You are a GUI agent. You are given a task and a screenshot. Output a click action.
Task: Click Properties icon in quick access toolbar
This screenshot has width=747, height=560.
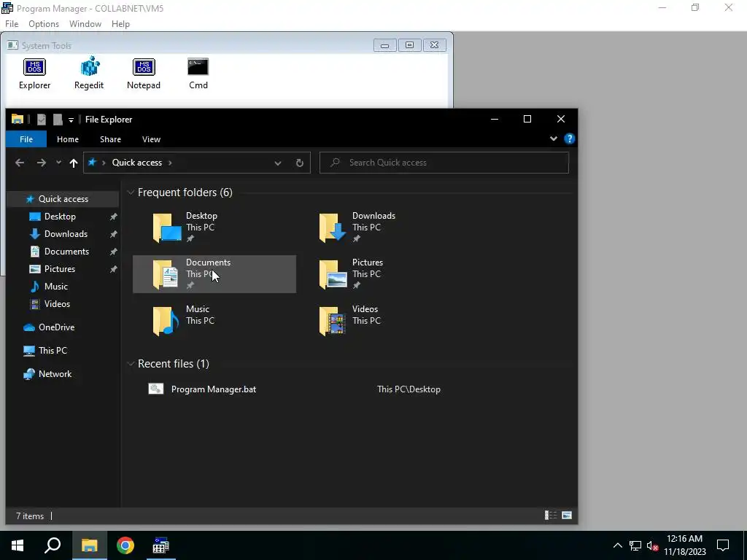coord(42,120)
